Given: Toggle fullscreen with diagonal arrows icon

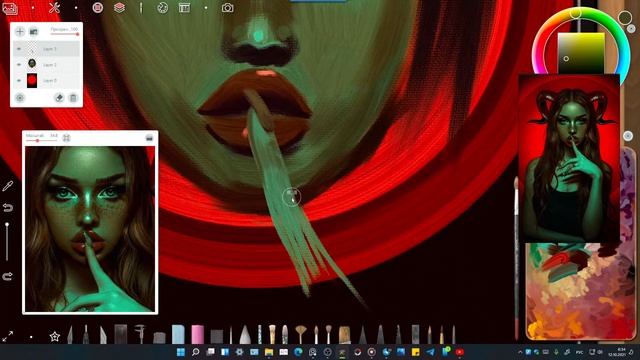Looking at the screenshot, I should pos(7,337).
